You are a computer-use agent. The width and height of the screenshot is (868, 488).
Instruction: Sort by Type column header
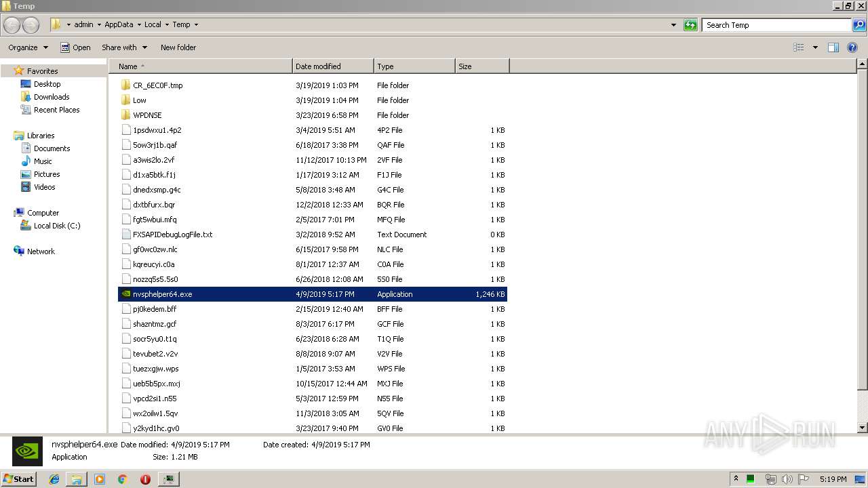click(x=414, y=66)
